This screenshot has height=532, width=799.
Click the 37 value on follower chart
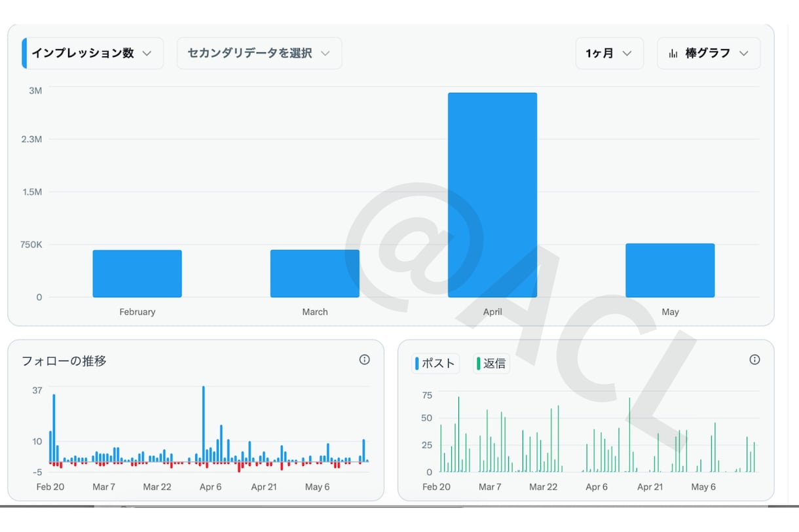[x=37, y=391]
